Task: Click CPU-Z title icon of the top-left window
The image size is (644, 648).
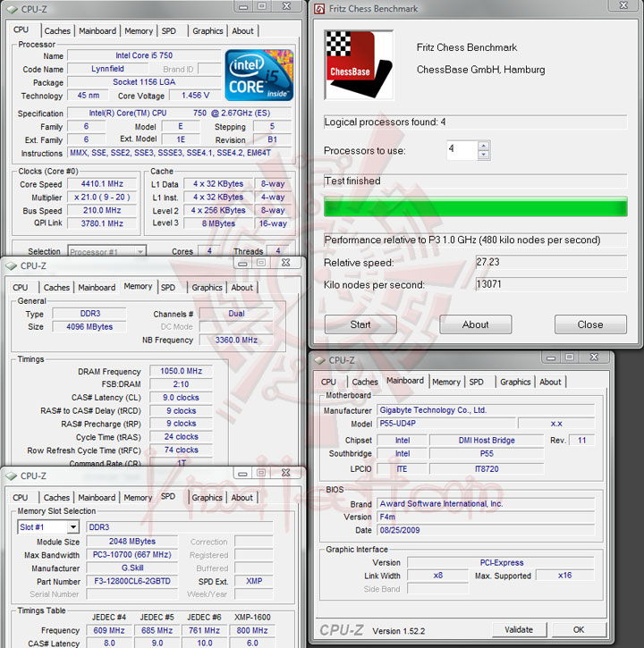Action: click(x=13, y=9)
